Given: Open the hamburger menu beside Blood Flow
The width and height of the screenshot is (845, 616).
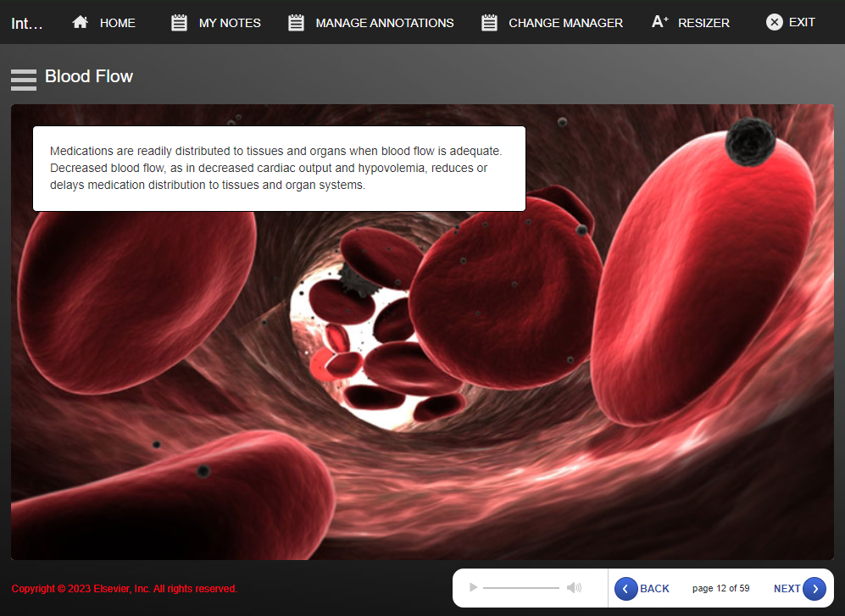Looking at the screenshot, I should pyautogui.click(x=24, y=79).
